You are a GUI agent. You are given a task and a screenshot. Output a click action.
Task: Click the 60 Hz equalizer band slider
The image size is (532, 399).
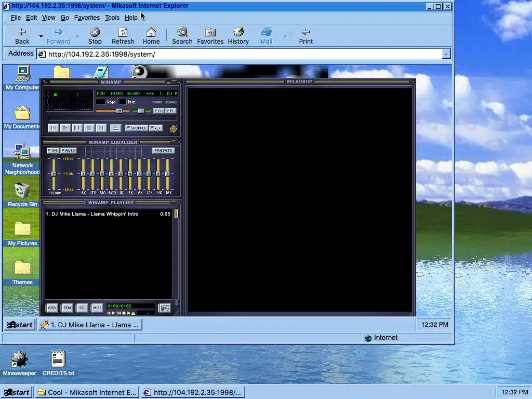(84, 174)
